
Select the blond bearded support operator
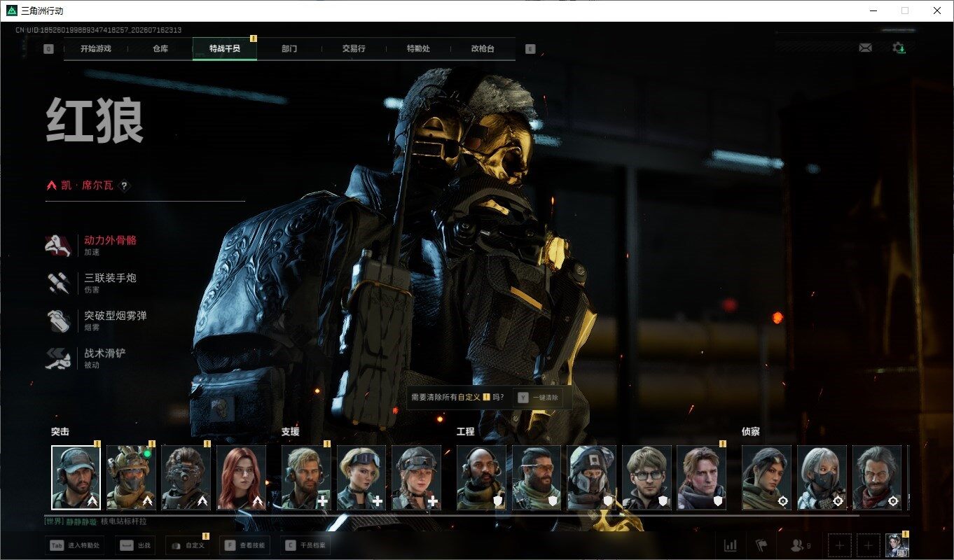306,477
